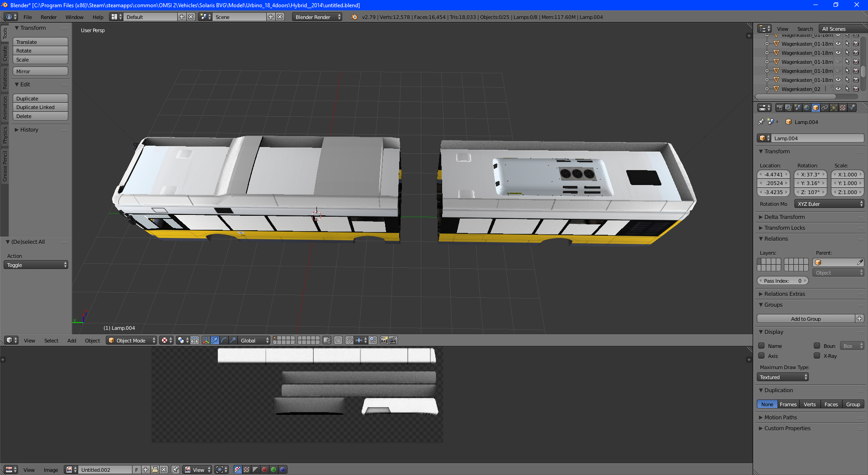868x475 pixels.
Task: Click the Pass Index value field
Action: [x=783, y=280]
